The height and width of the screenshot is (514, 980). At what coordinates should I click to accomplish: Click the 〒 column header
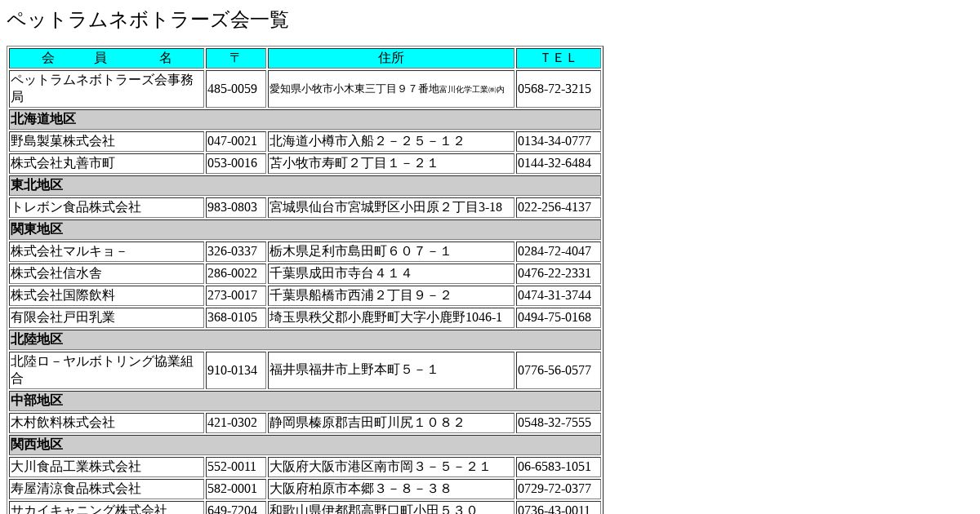[236, 58]
